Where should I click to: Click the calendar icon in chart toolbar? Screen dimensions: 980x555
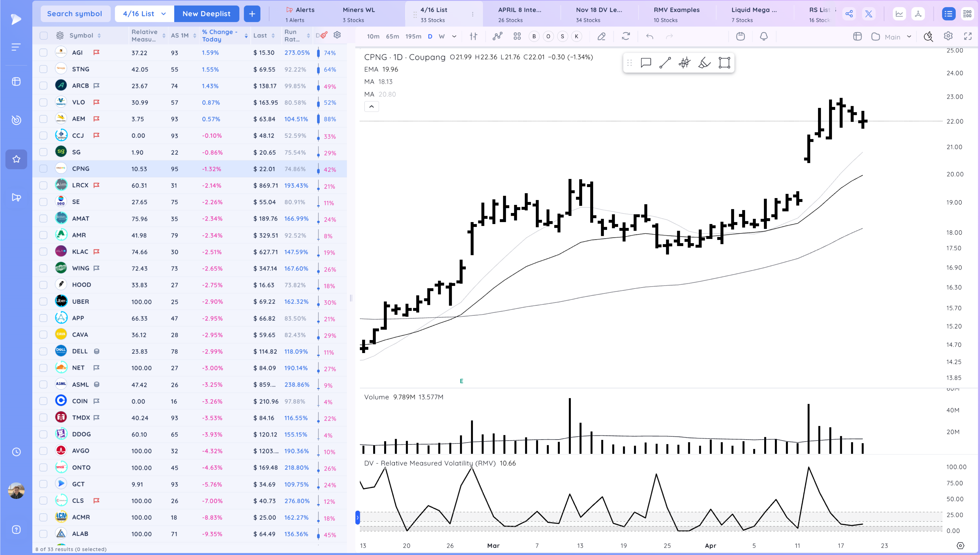pyautogui.click(x=740, y=36)
